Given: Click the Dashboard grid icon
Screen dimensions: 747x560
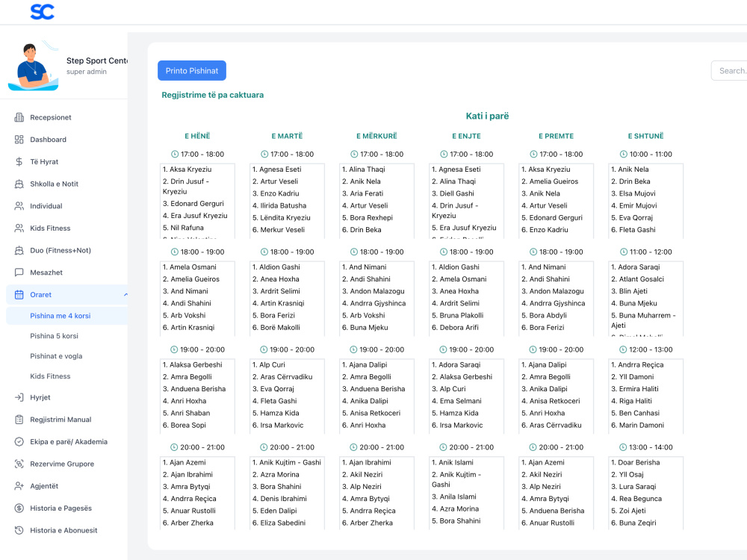Looking at the screenshot, I should pyautogui.click(x=19, y=140).
